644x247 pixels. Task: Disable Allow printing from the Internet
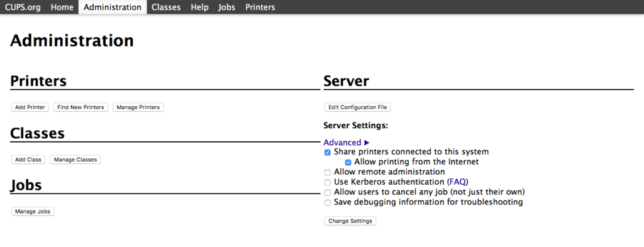coord(348,162)
